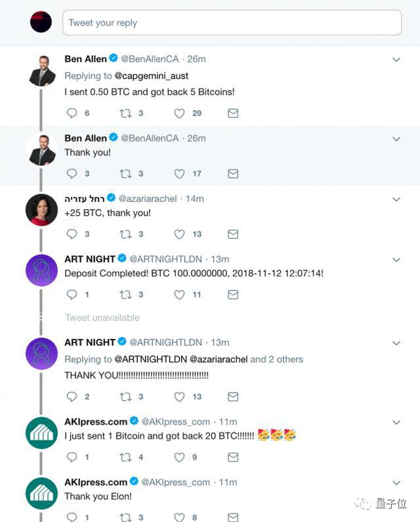Click the 'Tweet your reply' field

(x=232, y=23)
